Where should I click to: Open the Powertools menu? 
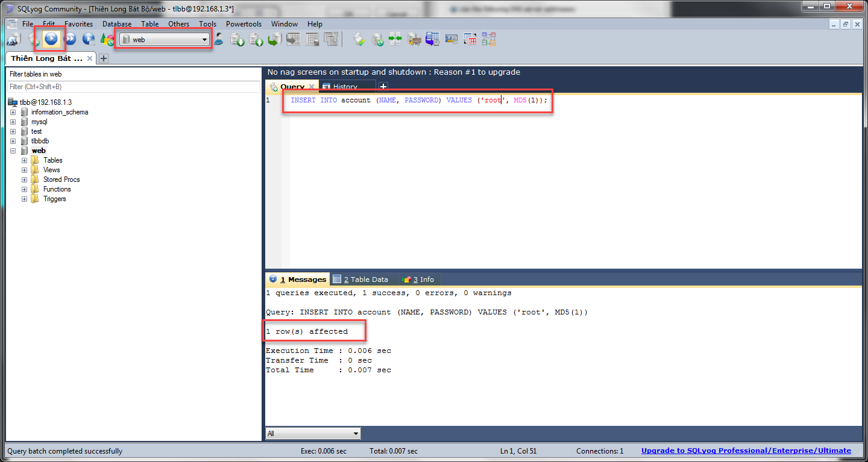pos(244,24)
